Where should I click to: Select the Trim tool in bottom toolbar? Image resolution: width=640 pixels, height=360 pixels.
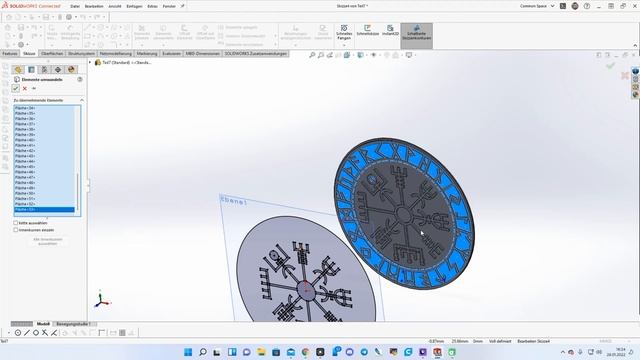click(x=45, y=333)
